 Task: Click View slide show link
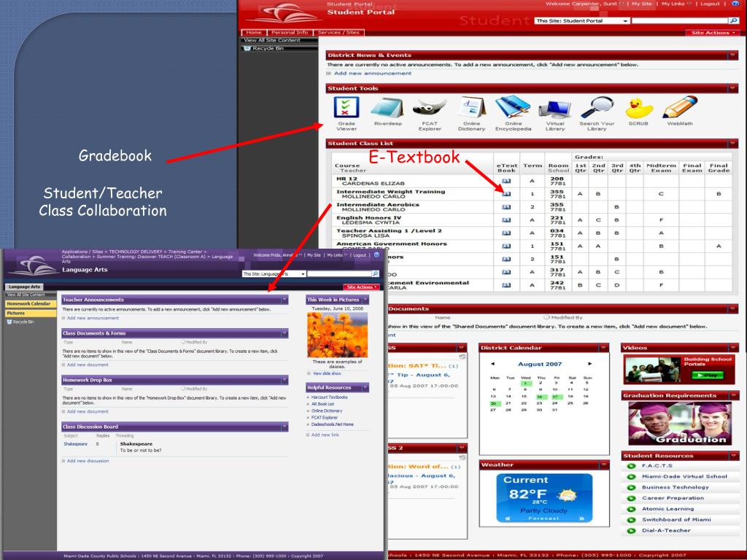(x=326, y=374)
